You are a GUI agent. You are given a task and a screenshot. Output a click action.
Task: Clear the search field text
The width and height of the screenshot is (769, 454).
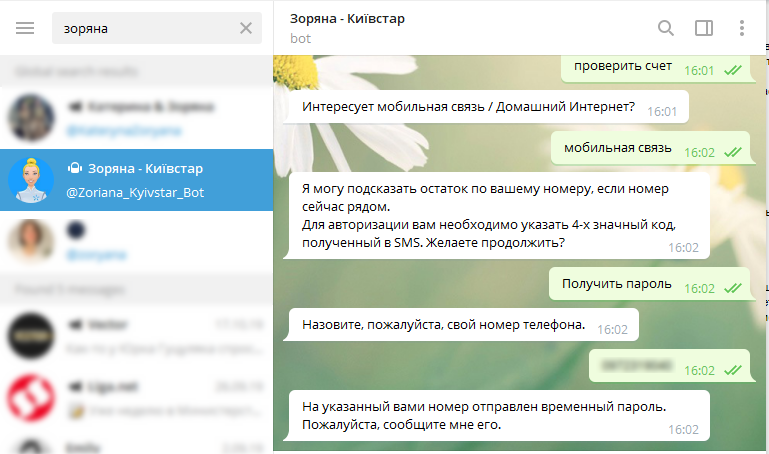pos(246,28)
